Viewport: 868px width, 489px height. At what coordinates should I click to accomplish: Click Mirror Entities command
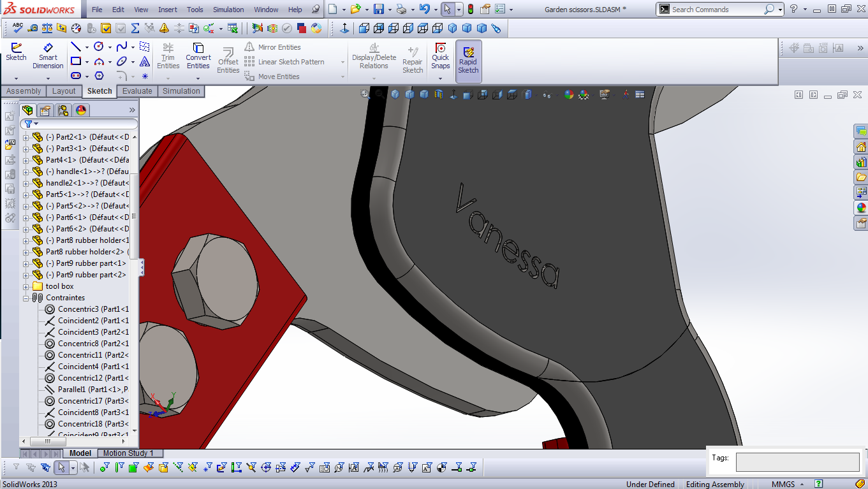272,47
